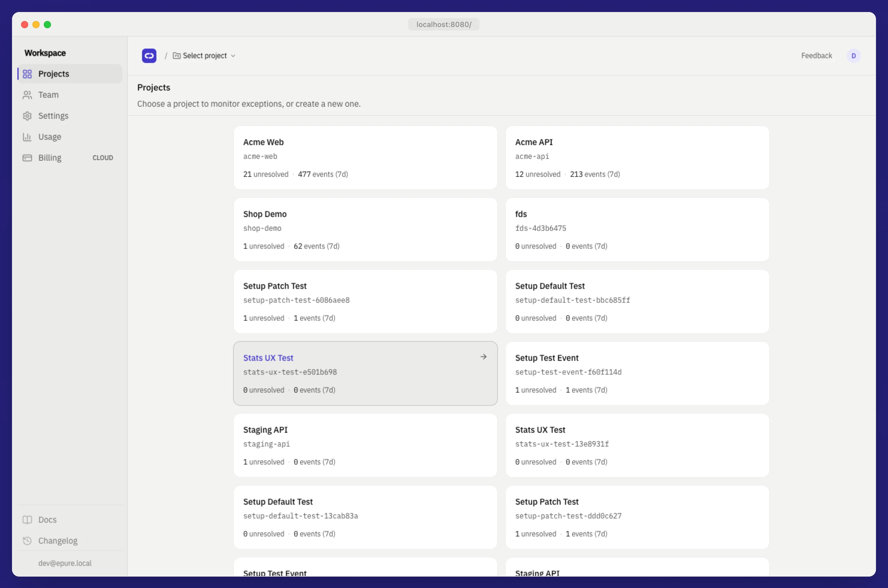
Task: Expand the Select project dropdown chevron
Action: [x=233, y=56]
